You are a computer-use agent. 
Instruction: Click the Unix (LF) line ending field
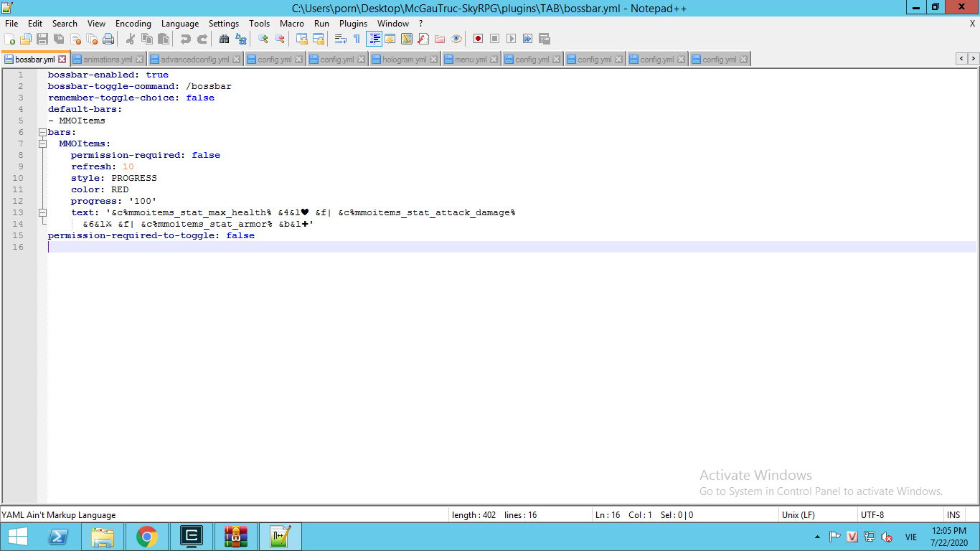[x=798, y=514]
